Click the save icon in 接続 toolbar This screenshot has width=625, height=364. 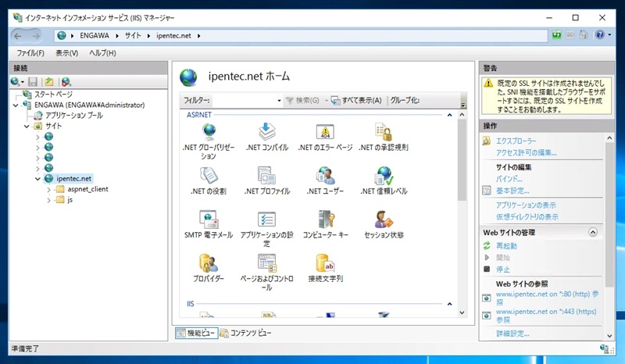[33, 82]
